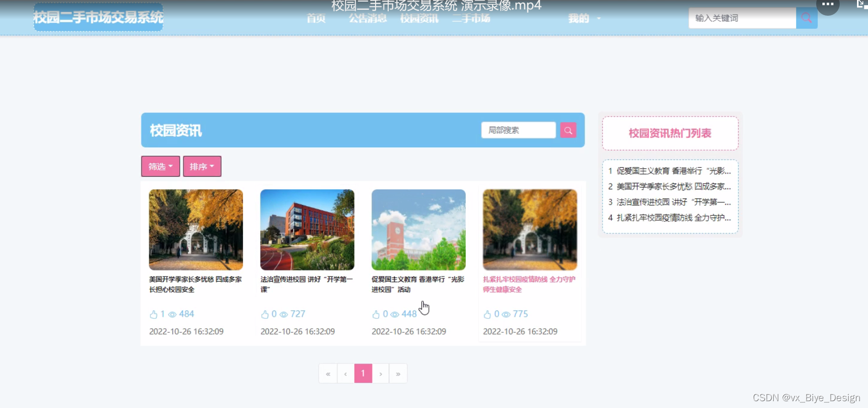This screenshot has height=408, width=868.
Task: Click the next-page › pagination button
Action: click(381, 373)
